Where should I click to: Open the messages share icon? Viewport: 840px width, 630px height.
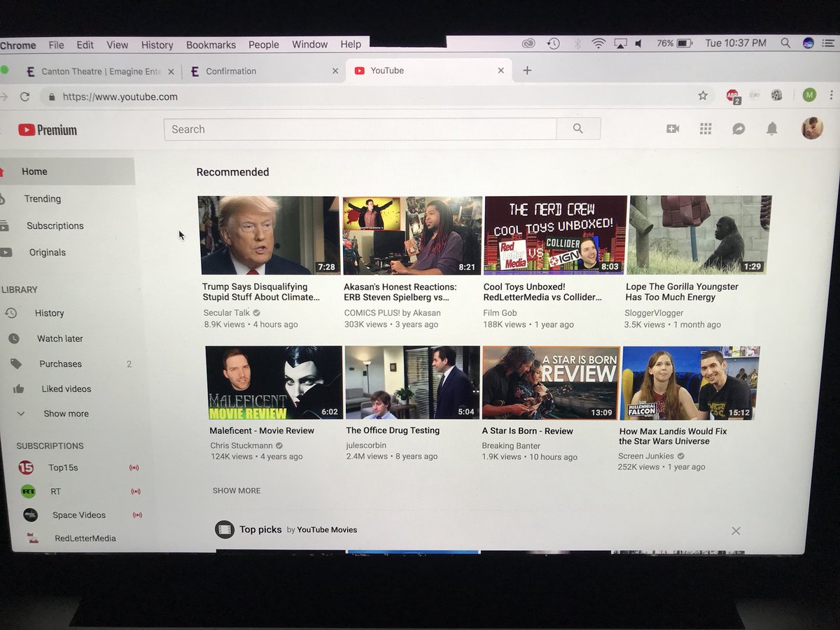[738, 129]
